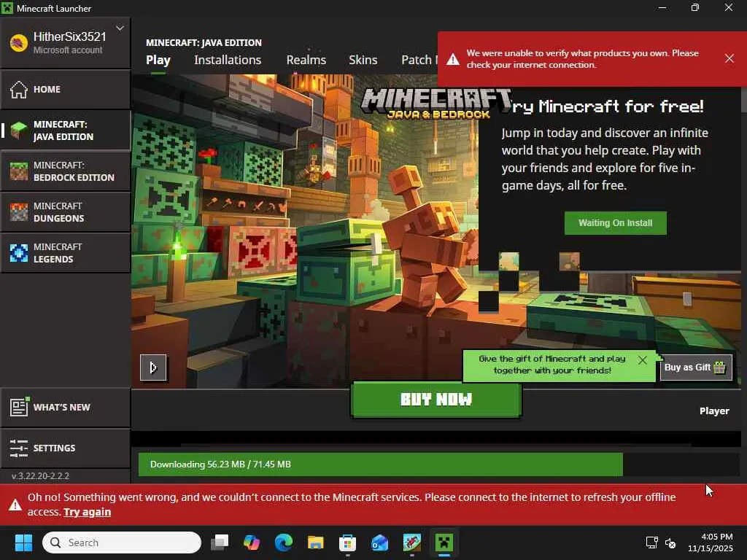Open Minecraft Dungeons in sidebar
This screenshot has width=747, height=560.
[65, 212]
